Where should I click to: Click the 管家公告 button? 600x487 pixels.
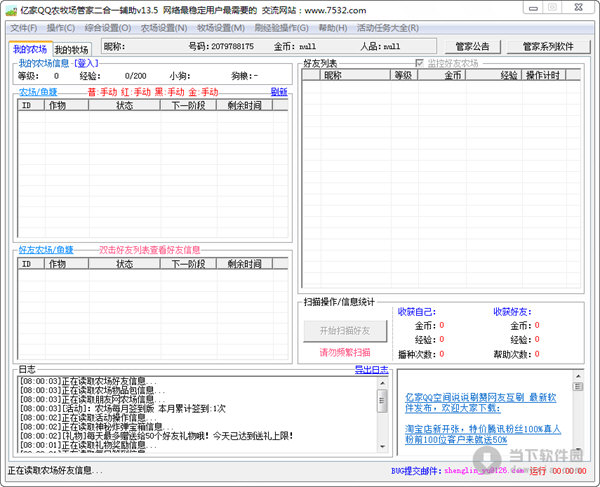[472, 47]
